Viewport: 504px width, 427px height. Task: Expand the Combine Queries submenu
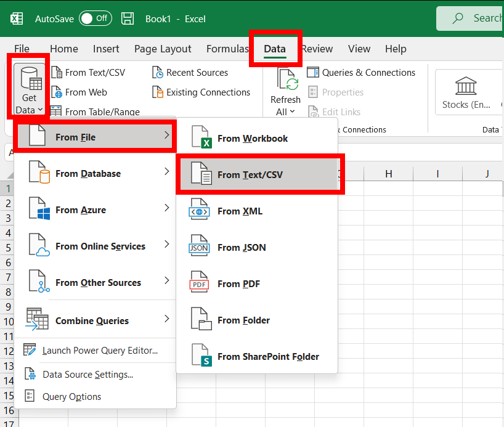coord(95,320)
